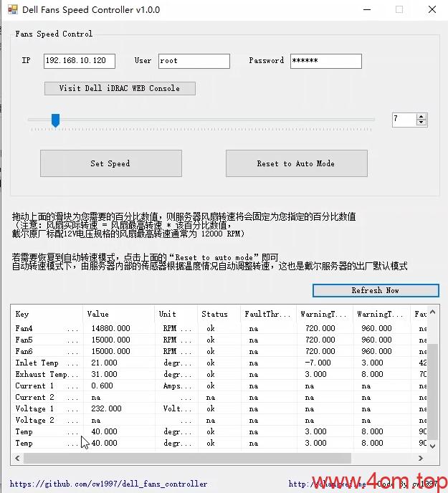The width and height of the screenshot is (448, 493).
Task: Click the fan speed slider thumb
Action: 55,120
